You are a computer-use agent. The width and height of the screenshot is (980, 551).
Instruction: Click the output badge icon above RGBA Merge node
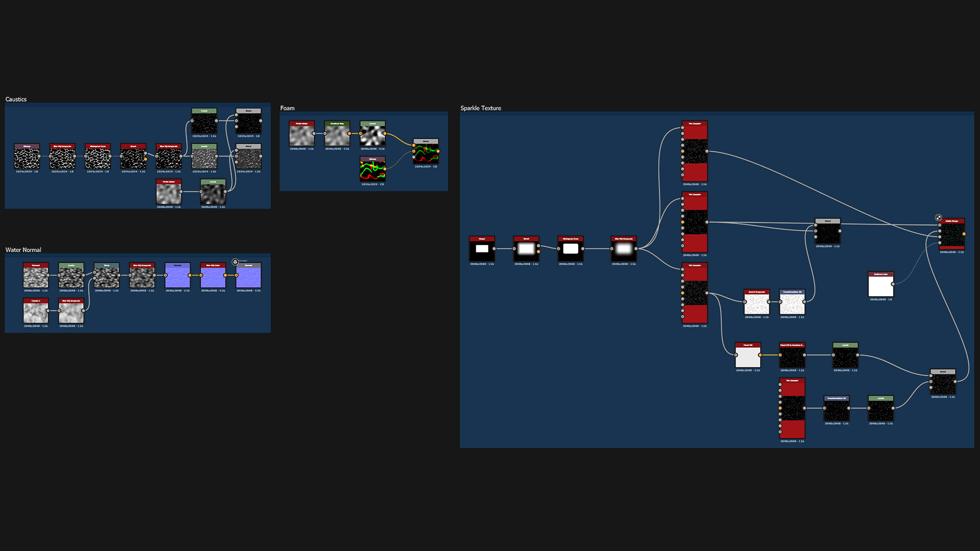pos(938,218)
